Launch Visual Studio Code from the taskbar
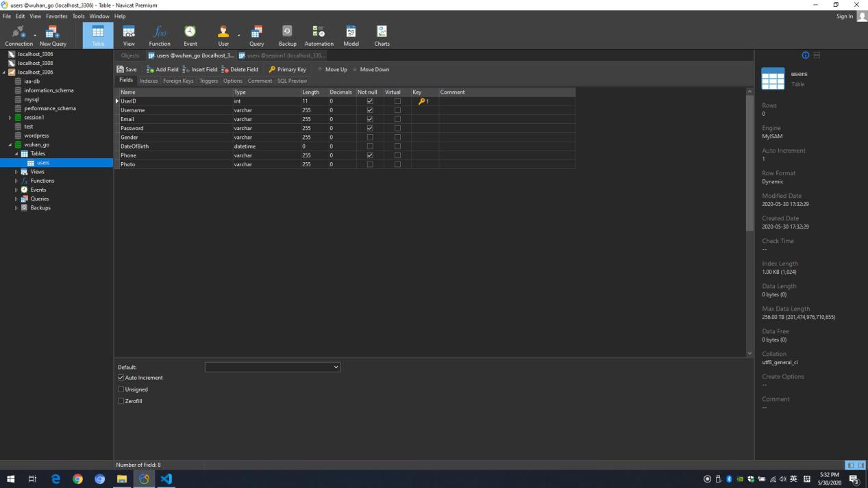 click(x=166, y=479)
